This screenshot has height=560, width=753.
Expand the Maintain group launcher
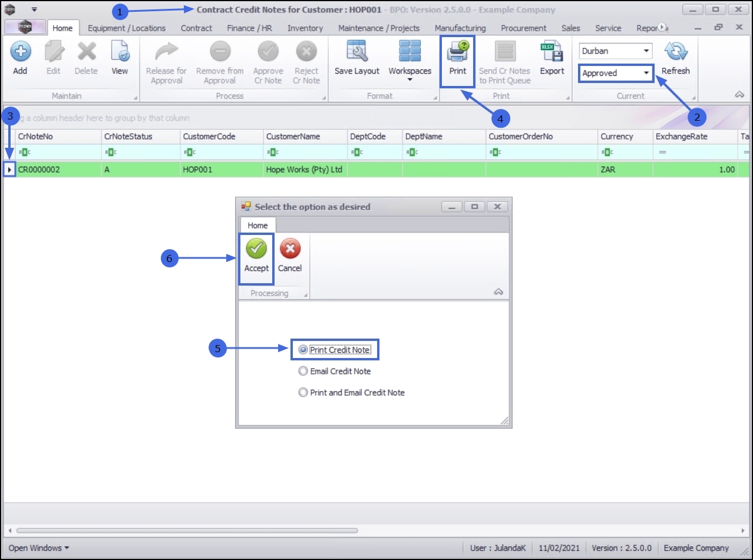click(x=136, y=98)
